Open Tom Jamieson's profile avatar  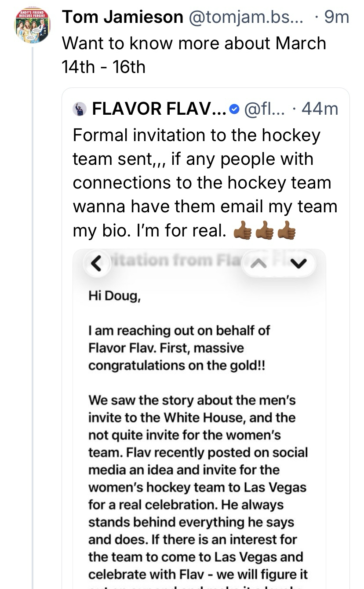click(x=33, y=25)
